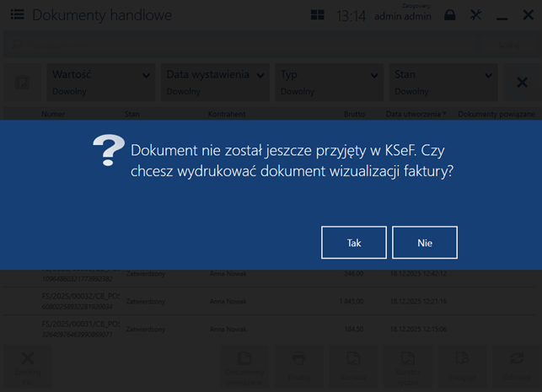Expand the Stan filter dropdown
This screenshot has height=392, width=542.
[x=443, y=83]
